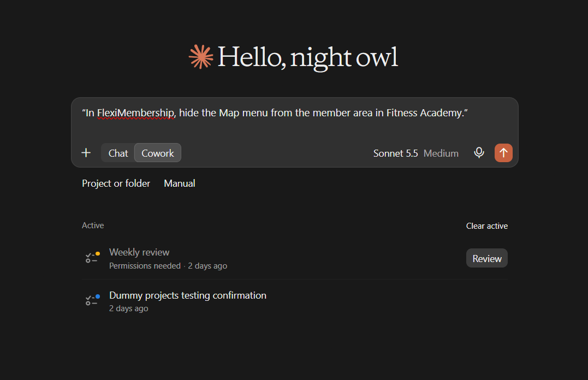
Task: Click Clear active link
Action: (487, 226)
